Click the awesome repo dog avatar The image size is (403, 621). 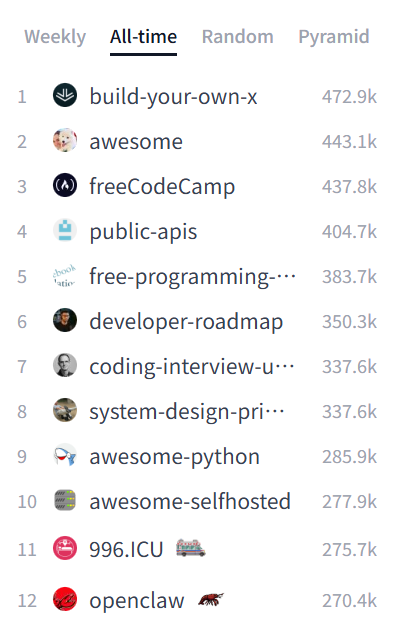click(x=65, y=140)
